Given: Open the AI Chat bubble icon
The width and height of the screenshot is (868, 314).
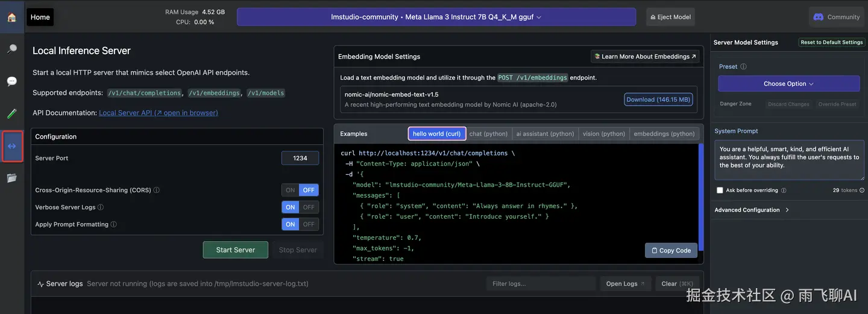Looking at the screenshot, I should pyautogui.click(x=11, y=81).
